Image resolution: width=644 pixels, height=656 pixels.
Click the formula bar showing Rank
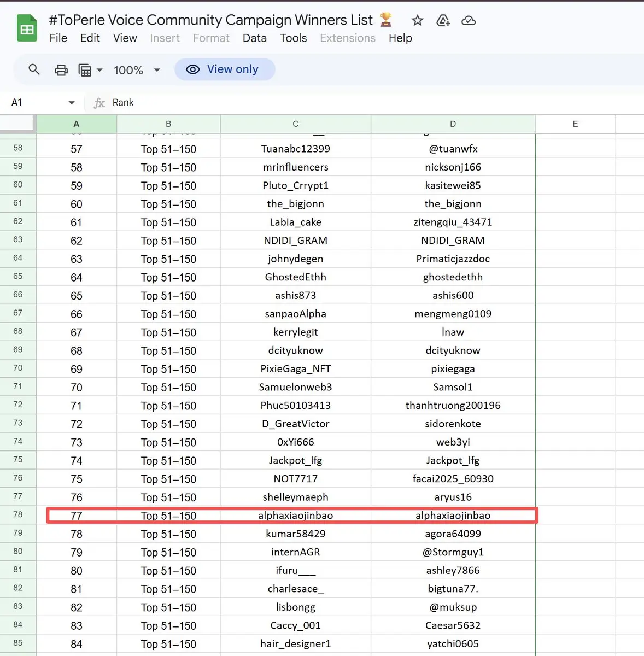[328, 103]
